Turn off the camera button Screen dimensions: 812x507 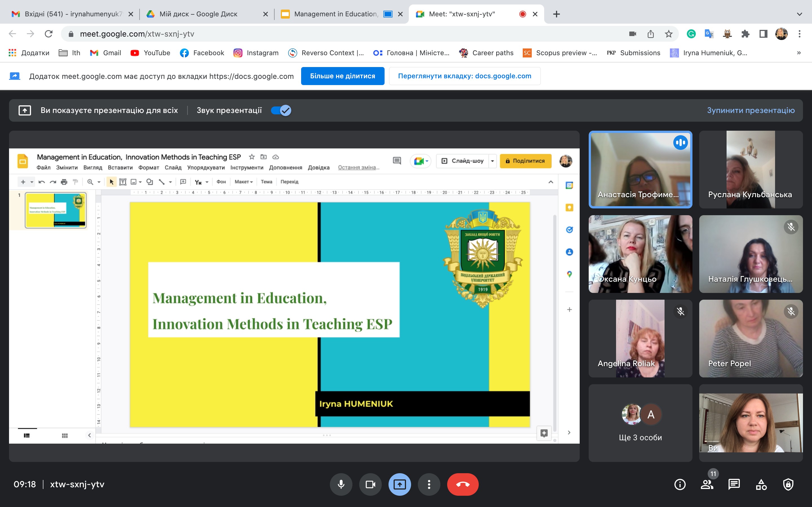pos(370,484)
